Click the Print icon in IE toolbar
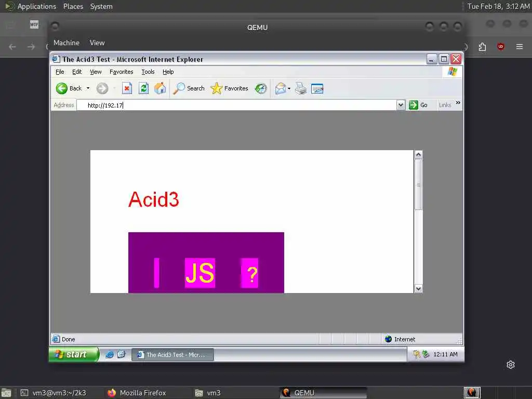Image resolution: width=532 pixels, height=399 pixels. coord(301,88)
